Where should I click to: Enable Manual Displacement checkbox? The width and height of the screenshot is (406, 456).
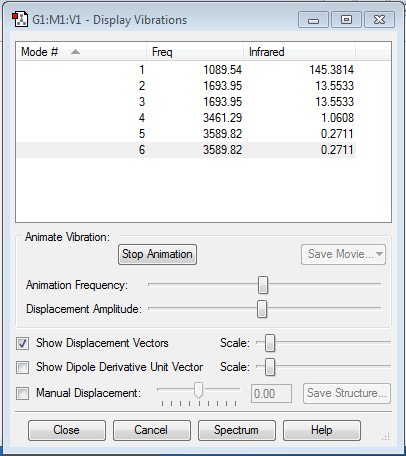click(x=22, y=393)
